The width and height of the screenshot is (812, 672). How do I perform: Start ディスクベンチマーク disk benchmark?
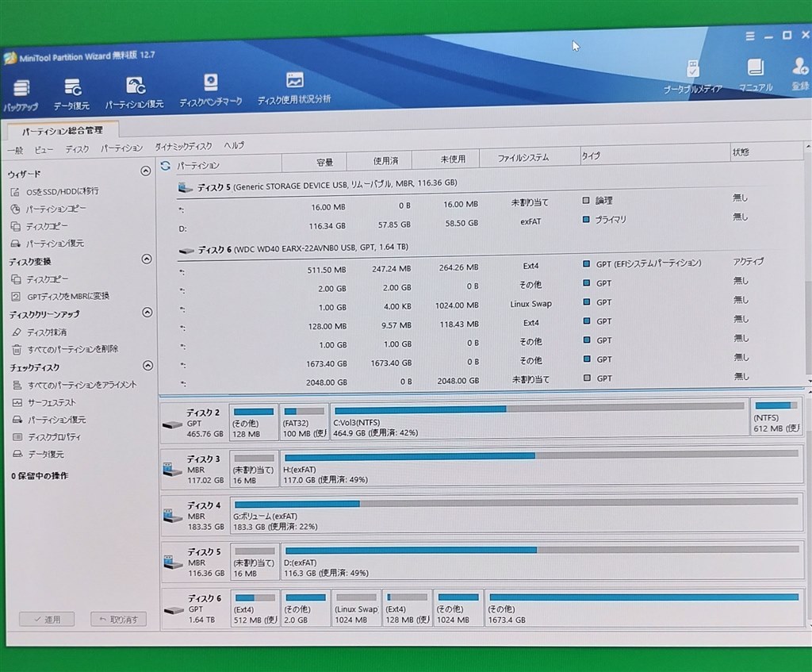[210, 90]
